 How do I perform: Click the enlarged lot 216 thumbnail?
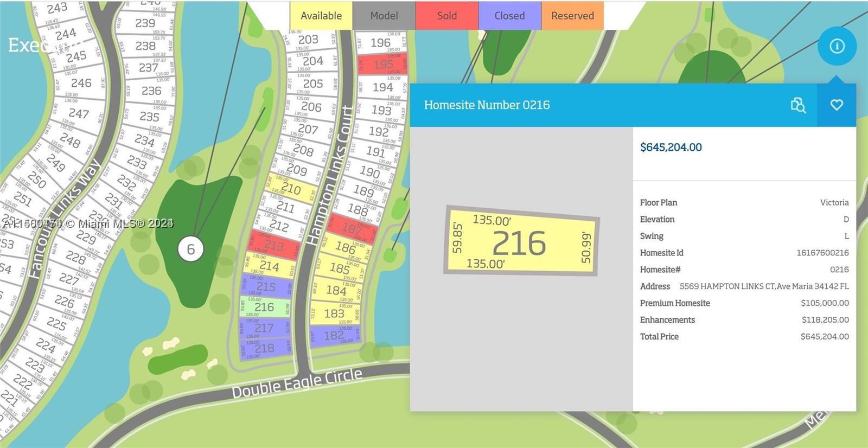(522, 241)
